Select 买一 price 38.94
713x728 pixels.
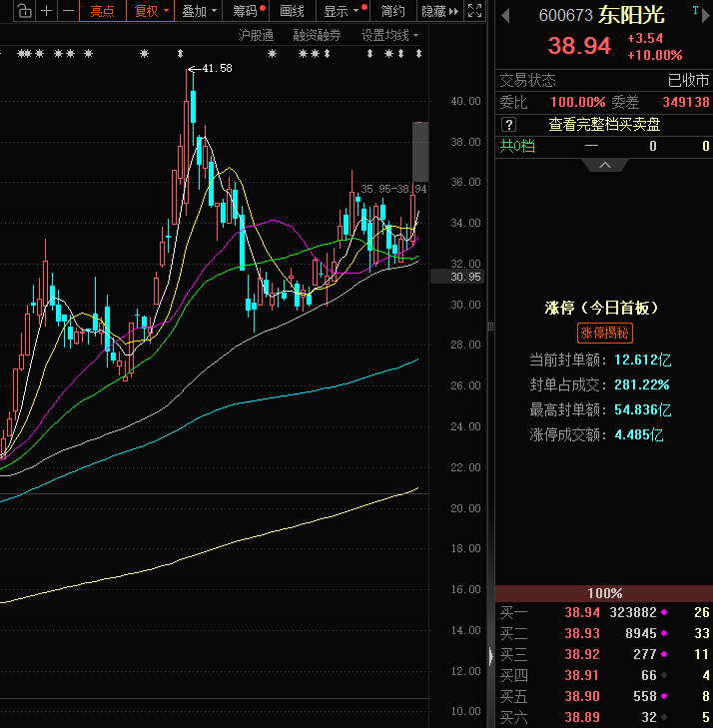coord(582,612)
